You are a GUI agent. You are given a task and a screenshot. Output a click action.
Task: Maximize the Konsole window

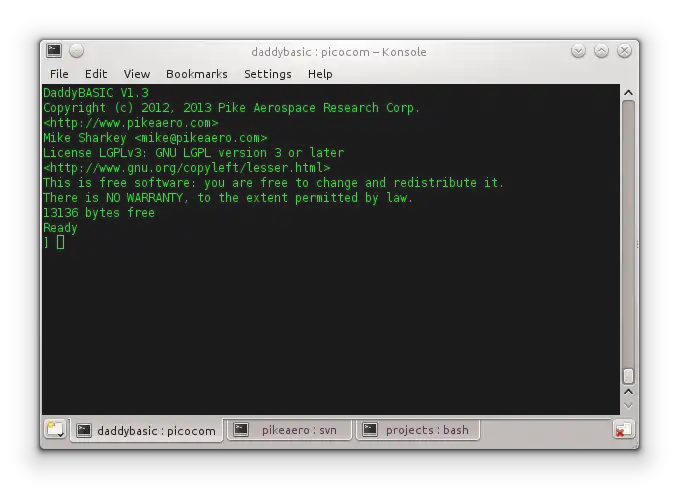click(601, 51)
